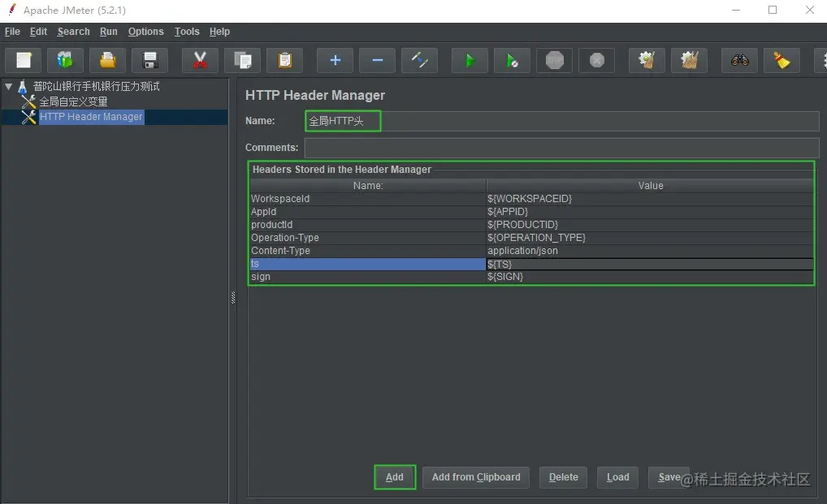The height and width of the screenshot is (504, 827).
Task: Click the Open file folder icon
Action: [x=107, y=61]
